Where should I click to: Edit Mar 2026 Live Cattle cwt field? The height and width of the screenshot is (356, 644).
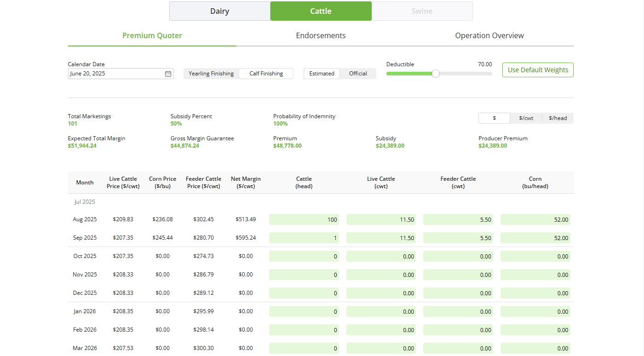coord(381,348)
